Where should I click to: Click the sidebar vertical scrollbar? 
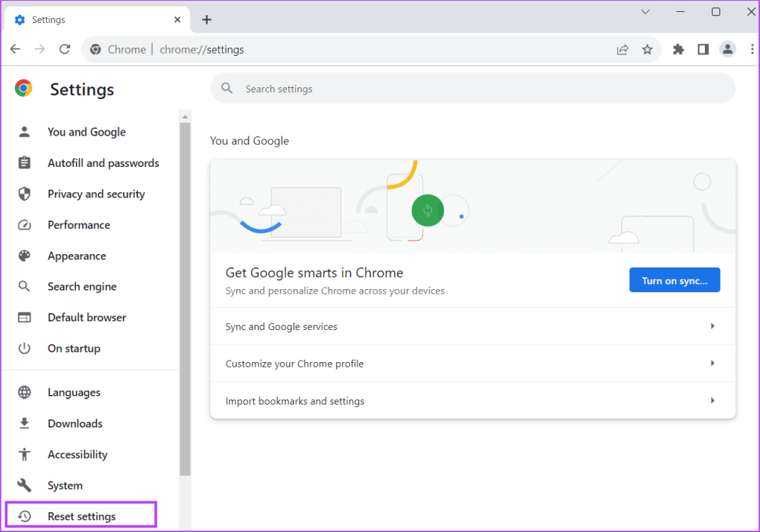[186, 298]
